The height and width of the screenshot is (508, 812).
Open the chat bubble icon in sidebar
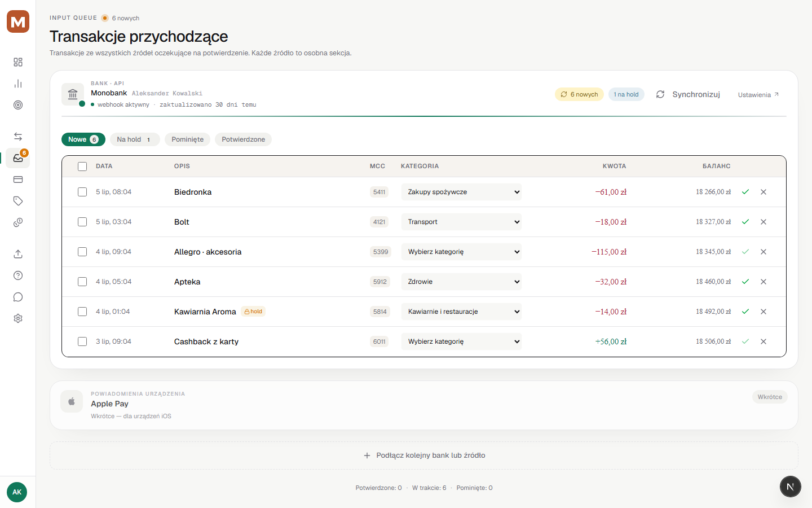click(x=18, y=297)
